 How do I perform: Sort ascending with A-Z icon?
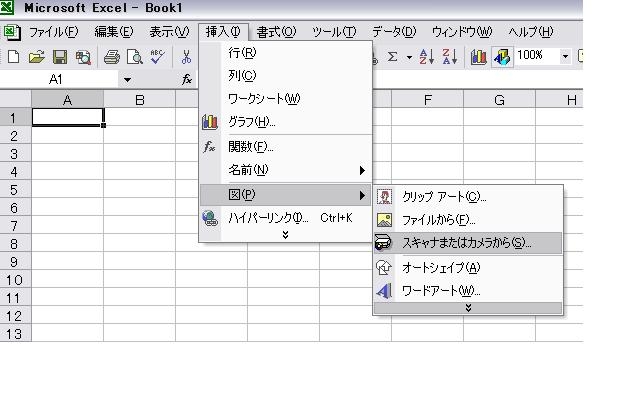426,57
